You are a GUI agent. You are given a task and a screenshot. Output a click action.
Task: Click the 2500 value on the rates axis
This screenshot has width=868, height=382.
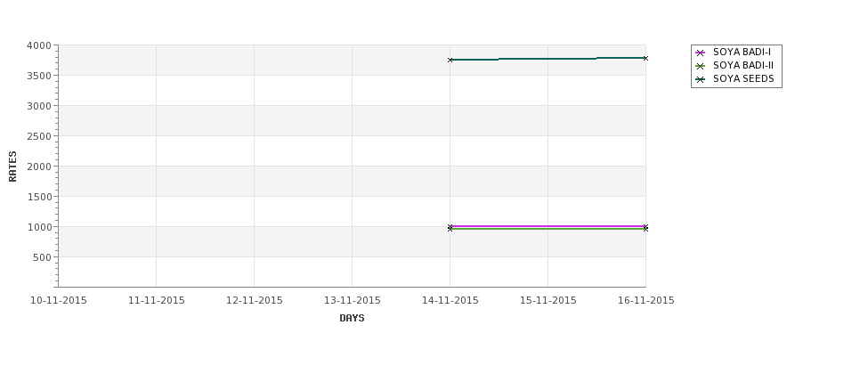[x=39, y=136]
